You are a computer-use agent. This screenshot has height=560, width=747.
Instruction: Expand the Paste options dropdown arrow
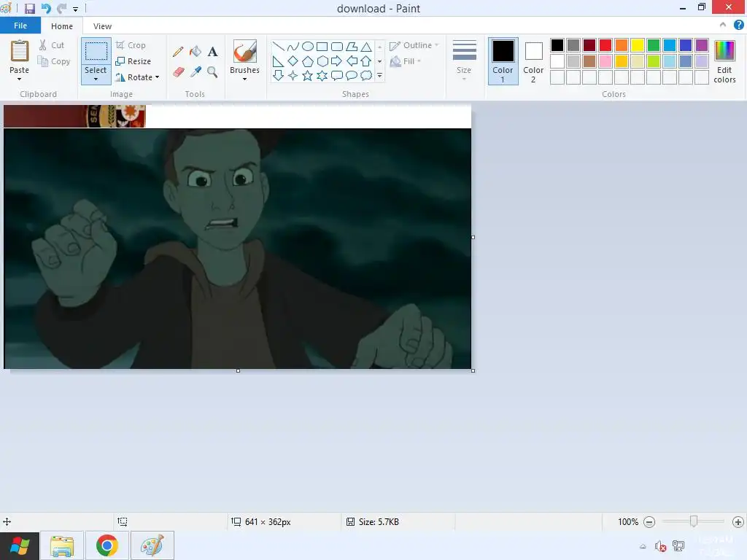coord(19,79)
